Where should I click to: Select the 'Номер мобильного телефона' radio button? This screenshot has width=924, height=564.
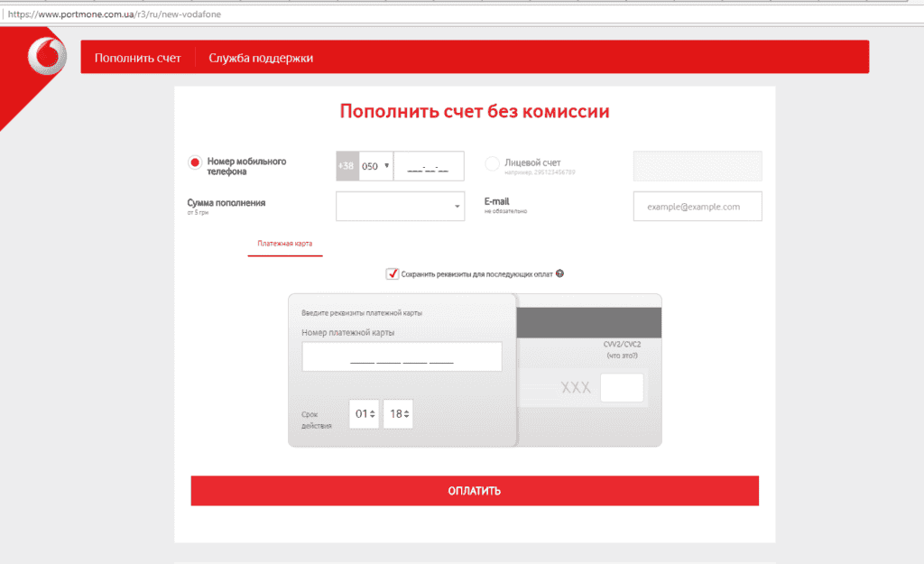pos(194,163)
